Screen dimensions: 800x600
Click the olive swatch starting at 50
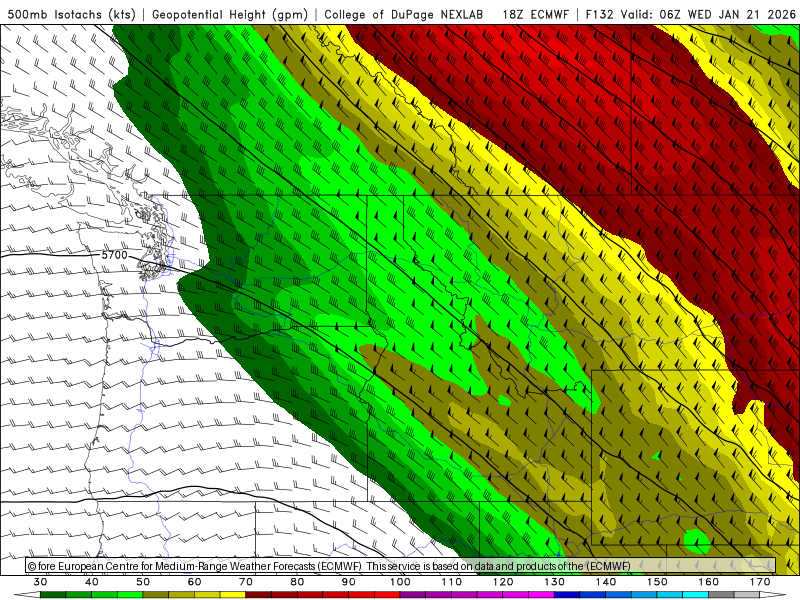(x=156, y=595)
